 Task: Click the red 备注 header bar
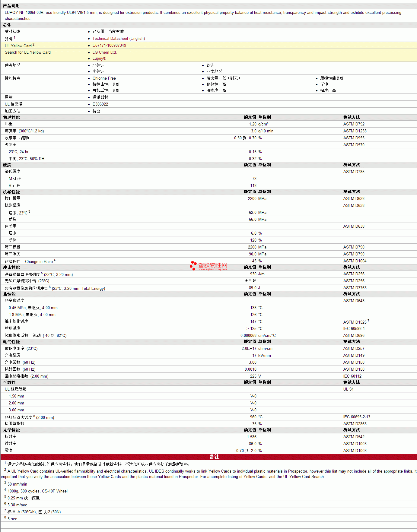(x=208, y=457)
